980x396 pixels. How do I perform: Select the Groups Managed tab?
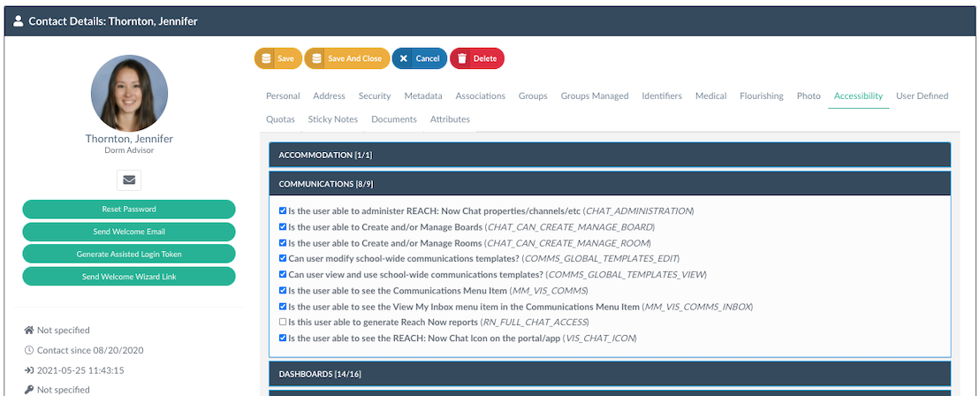click(595, 95)
